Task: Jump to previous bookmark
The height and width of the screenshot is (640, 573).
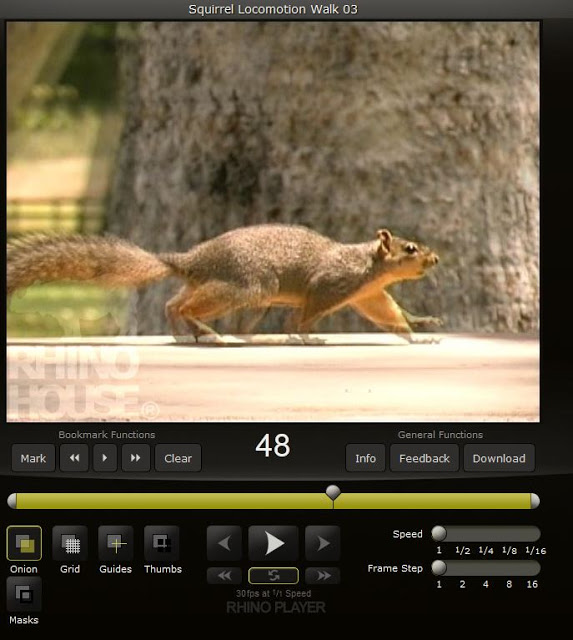Action: 74,458
